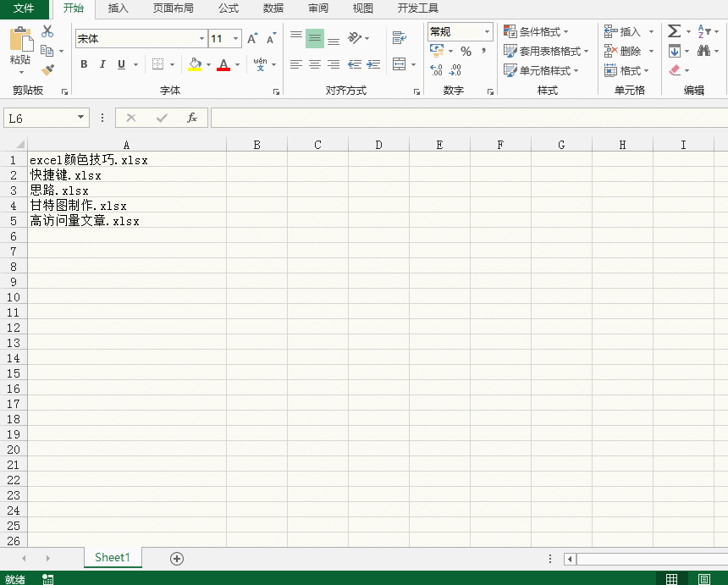Open the font dialog launcher
Image resolution: width=728 pixels, height=585 pixels.
(276, 92)
